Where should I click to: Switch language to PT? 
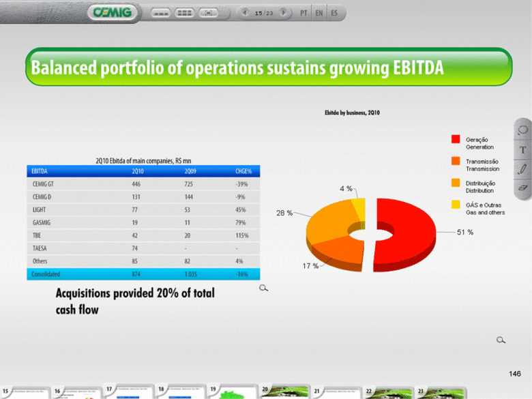pos(304,13)
